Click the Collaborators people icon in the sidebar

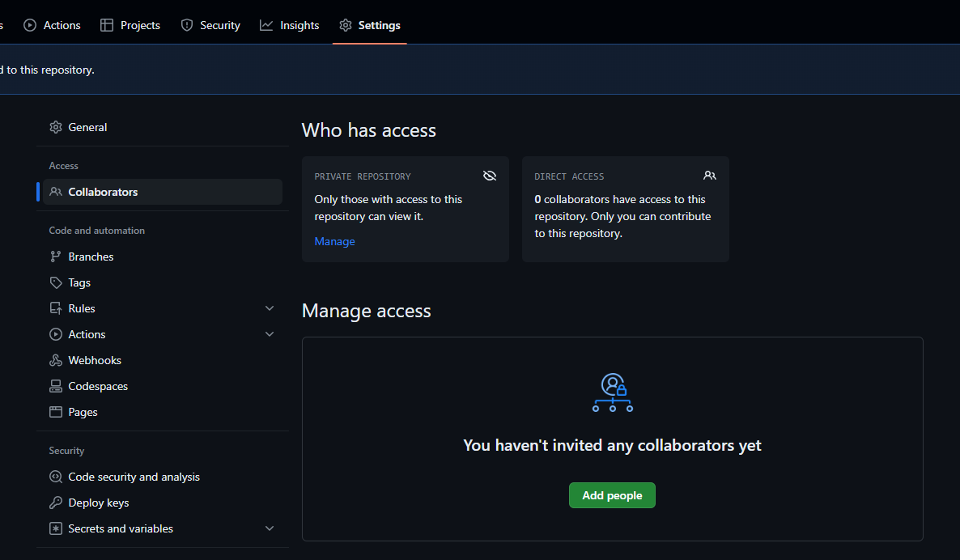pos(56,192)
